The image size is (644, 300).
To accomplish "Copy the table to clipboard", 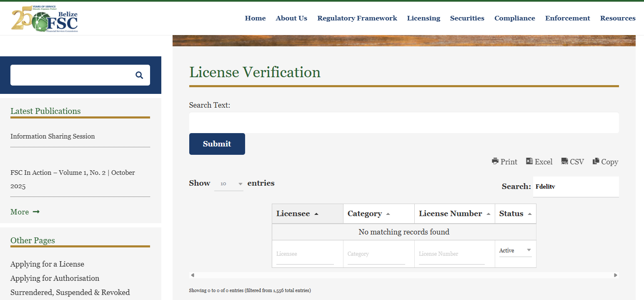I will tap(605, 161).
